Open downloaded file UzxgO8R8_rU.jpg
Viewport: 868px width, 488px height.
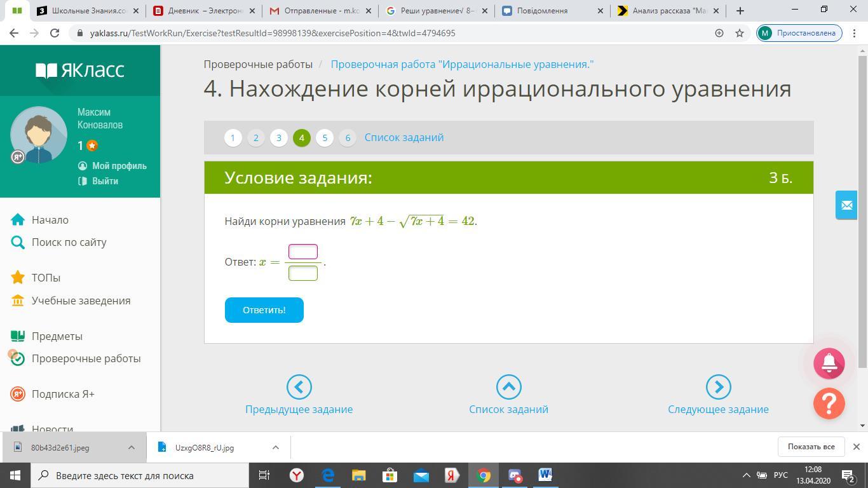205,447
